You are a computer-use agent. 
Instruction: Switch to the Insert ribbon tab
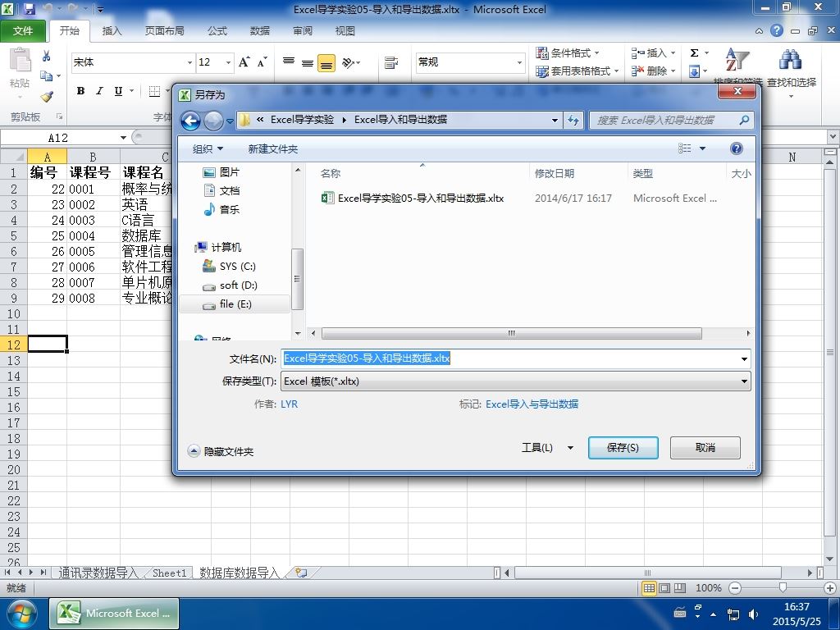(112, 31)
